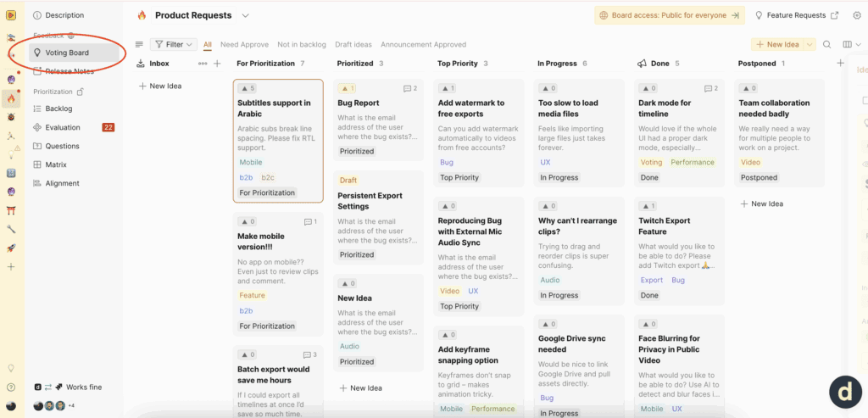The height and width of the screenshot is (418, 868).
Task: Switch to the Need Approve tab
Action: (x=244, y=44)
